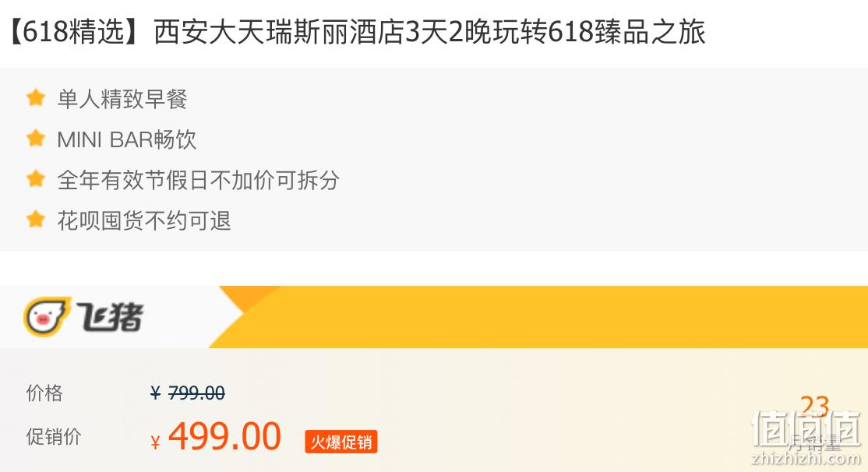Click the star beside MINI BAR畅饮
868x472 pixels.
tap(35, 139)
